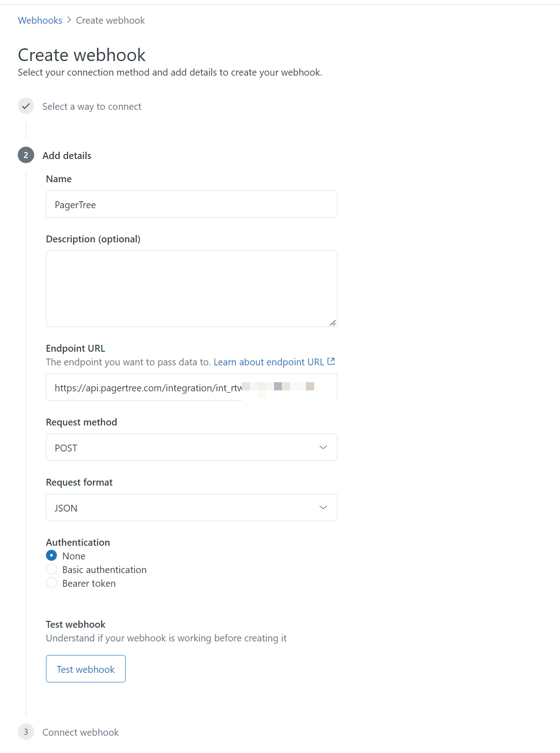Click the Add details step heading

67,156
